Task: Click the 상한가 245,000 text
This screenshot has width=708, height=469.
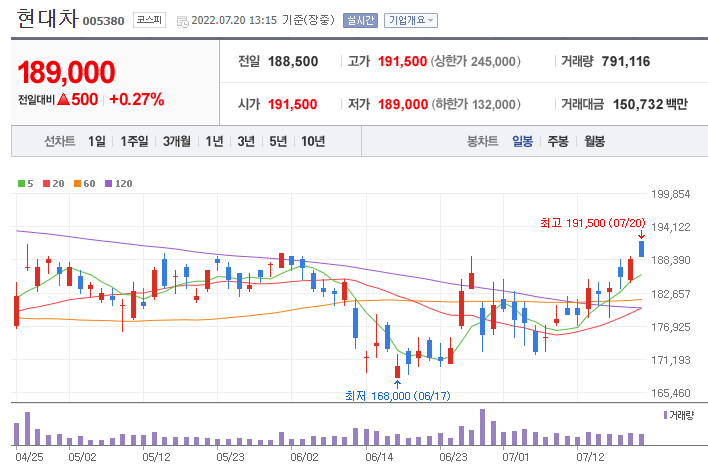Action: point(475,61)
